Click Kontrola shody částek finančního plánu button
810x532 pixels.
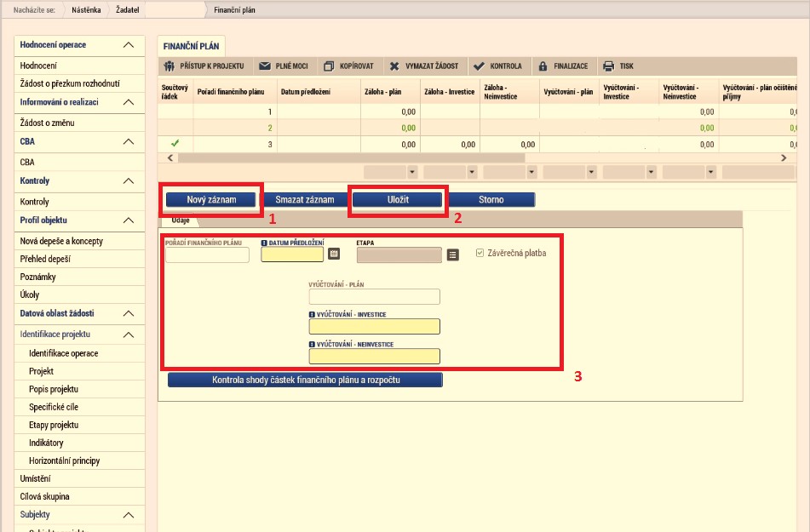tap(305, 380)
